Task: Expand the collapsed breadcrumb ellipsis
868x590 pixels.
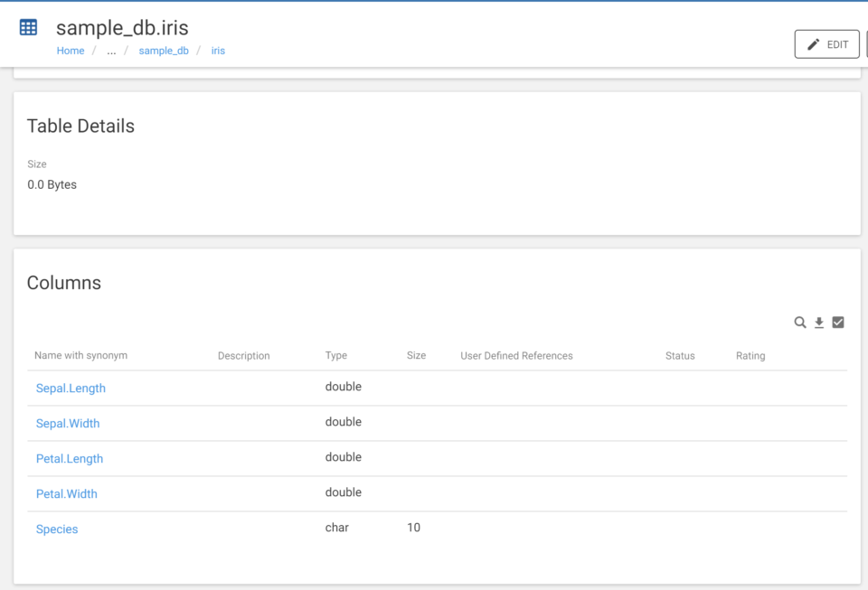Action: [111, 51]
